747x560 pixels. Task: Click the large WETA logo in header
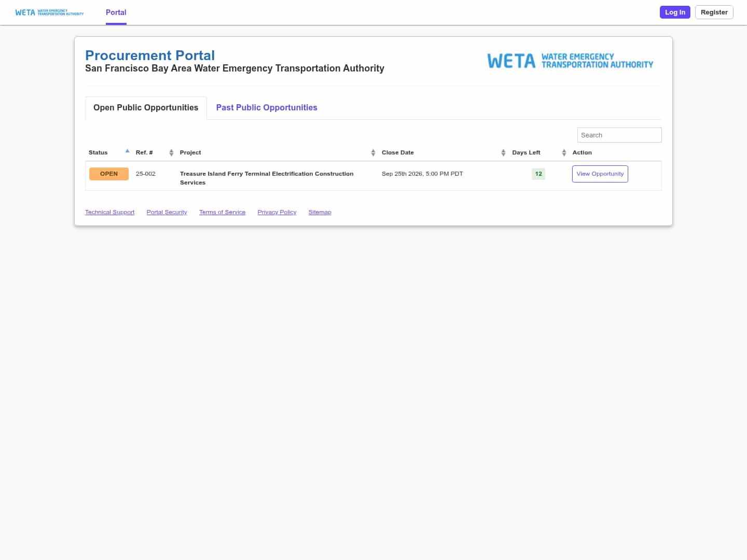tap(570, 61)
